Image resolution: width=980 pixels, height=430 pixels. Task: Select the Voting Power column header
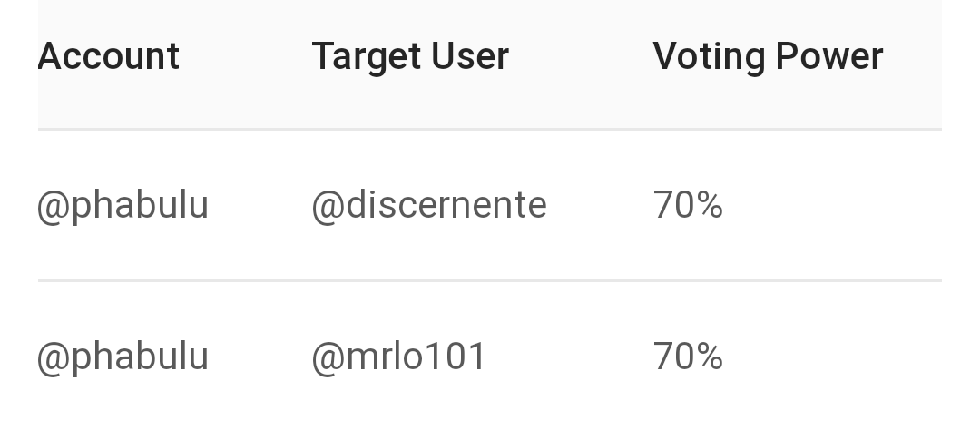pyautogui.click(x=768, y=57)
